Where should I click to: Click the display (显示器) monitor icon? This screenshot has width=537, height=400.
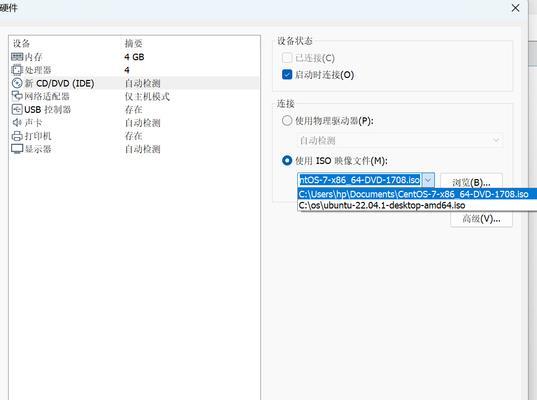17,149
